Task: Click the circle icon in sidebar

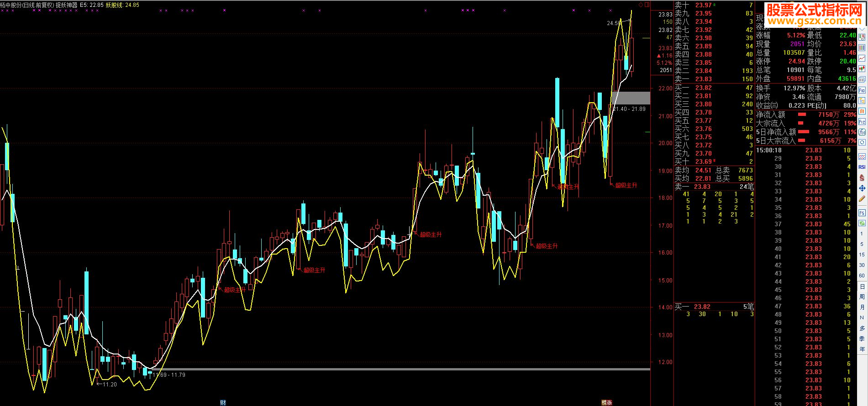Action: tap(862, 142)
